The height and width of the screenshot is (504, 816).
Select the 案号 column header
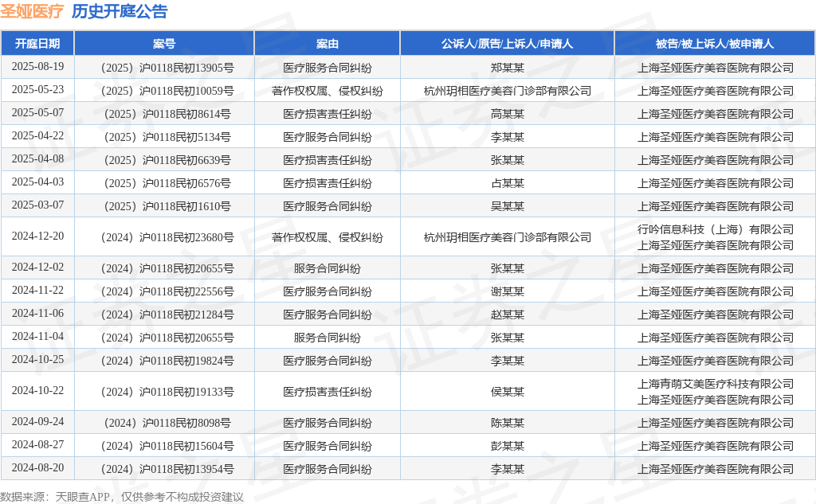click(164, 44)
